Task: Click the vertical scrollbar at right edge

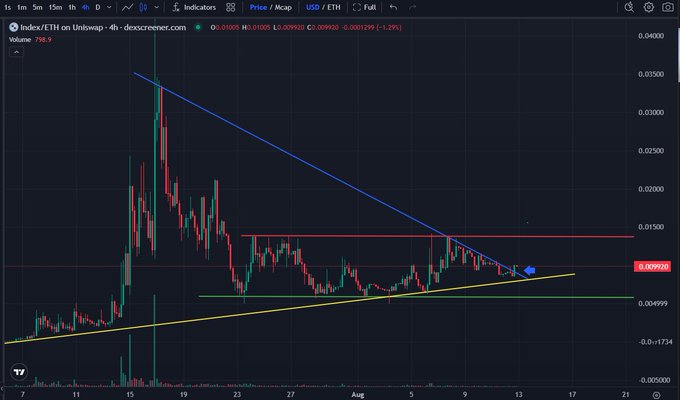Action: coord(677,56)
